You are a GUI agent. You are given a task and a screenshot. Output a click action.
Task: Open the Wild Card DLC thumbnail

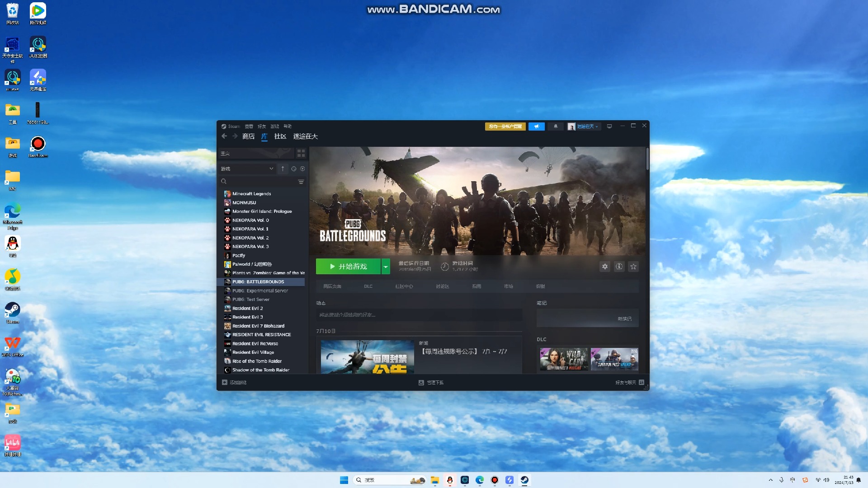pos(564,359)
